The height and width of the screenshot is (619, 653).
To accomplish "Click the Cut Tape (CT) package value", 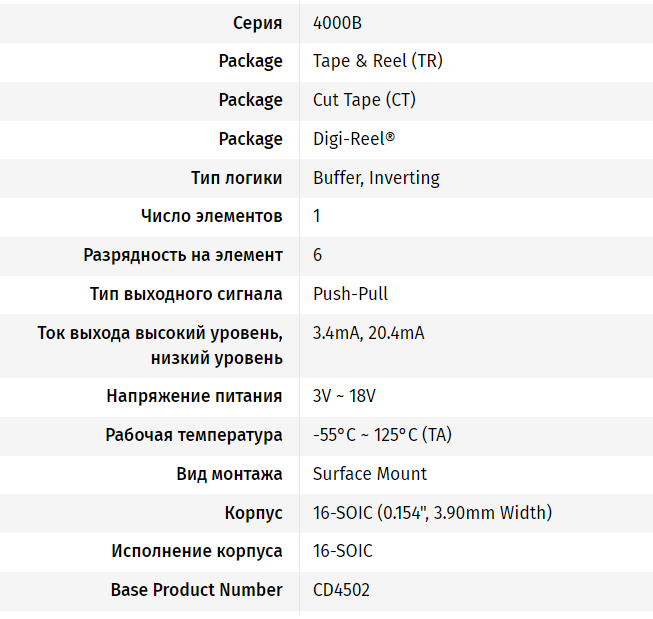I will (364, 100).
